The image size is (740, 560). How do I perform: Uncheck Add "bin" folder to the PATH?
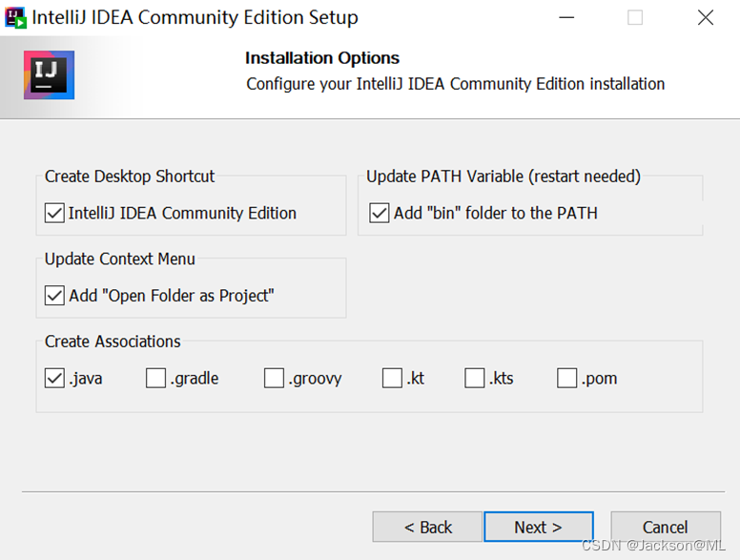[x=380, y=213]
